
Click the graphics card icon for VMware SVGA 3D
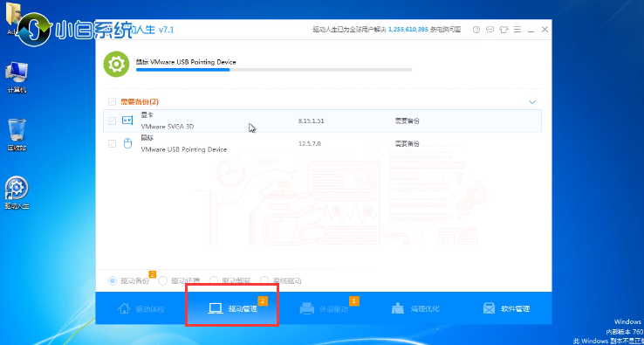pyautogui.click(x=127, y=121)
